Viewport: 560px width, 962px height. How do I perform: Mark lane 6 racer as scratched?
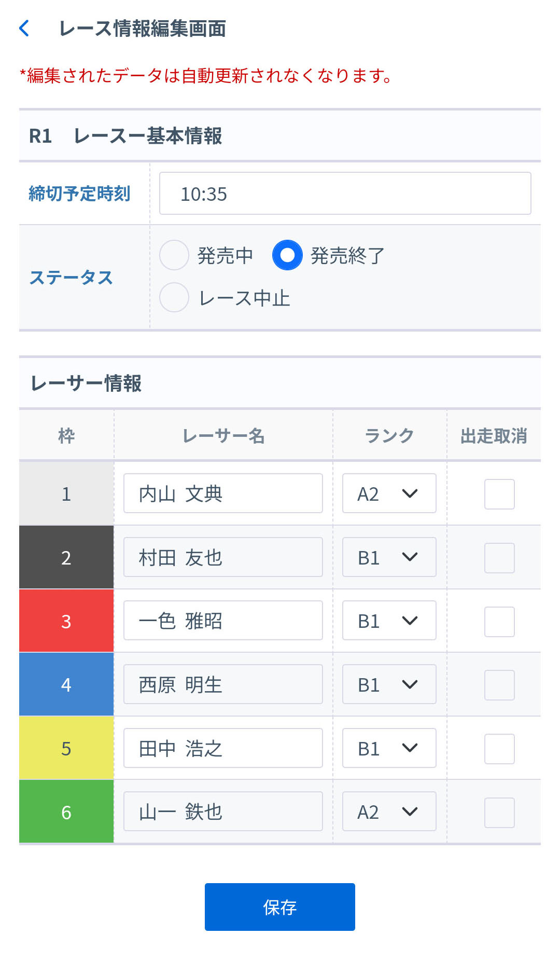(499, 813)
